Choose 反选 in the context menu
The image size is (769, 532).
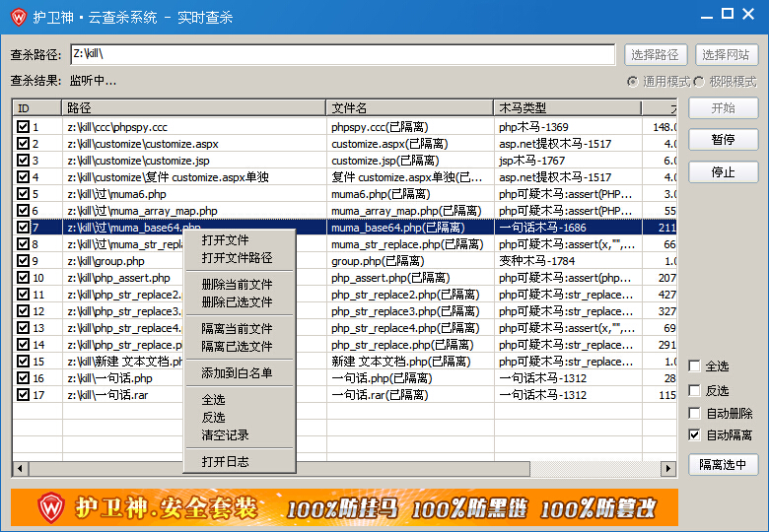coord(240,418)
